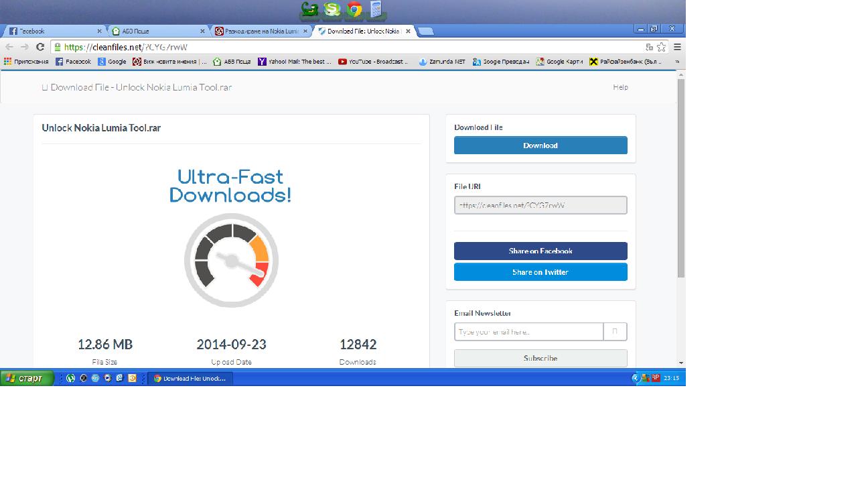Open the Zamunda NET bookmark

tap(442, 62)
